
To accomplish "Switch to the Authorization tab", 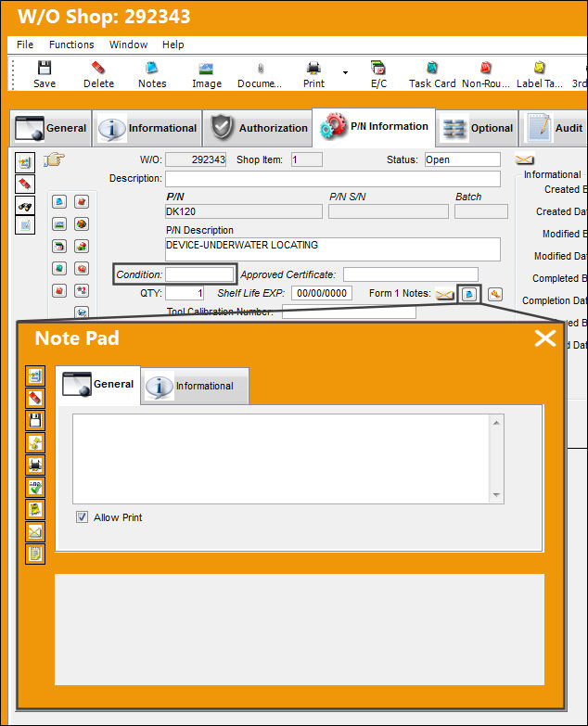I will pos(258,128).
